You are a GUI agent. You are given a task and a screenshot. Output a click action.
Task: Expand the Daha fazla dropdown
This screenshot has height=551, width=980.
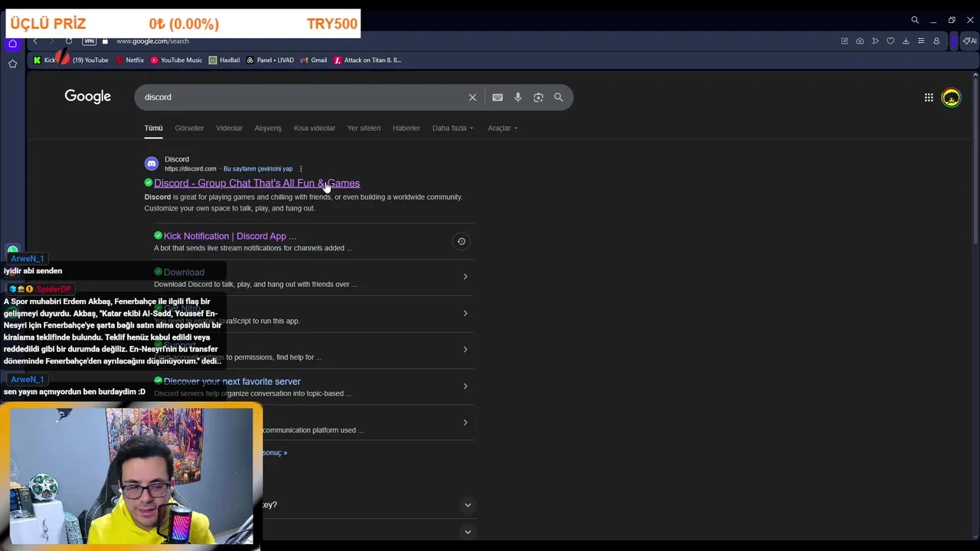tap(452, 128)
